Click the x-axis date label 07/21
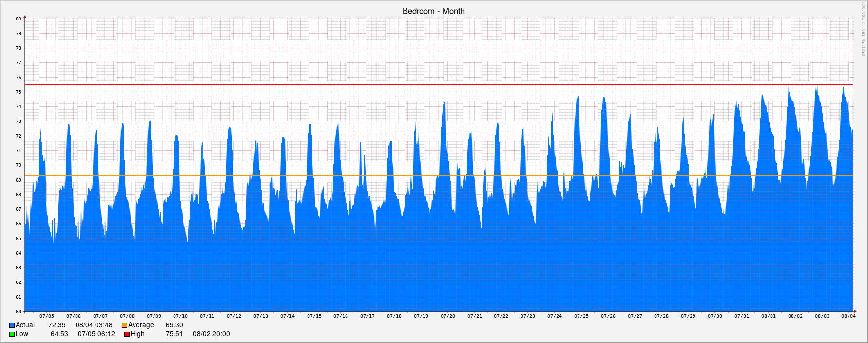 pyautogui.click(x=475, y=316)
